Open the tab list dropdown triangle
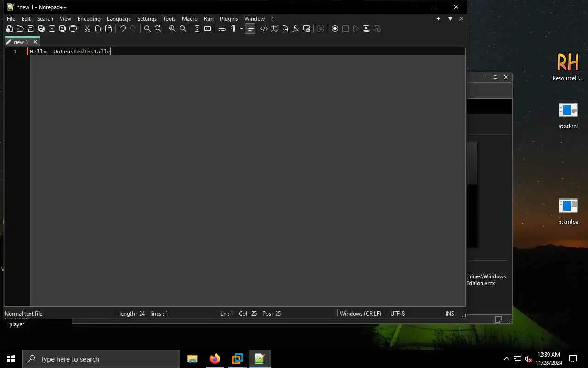 point(450,19)
